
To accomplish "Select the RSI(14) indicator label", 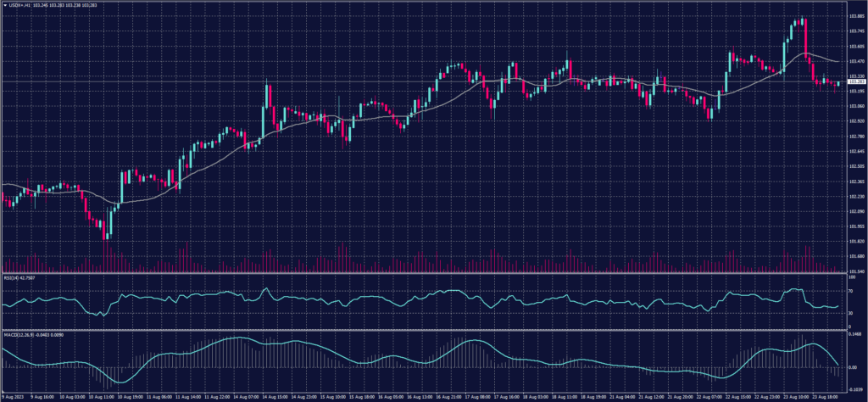I will coord(15,278).
